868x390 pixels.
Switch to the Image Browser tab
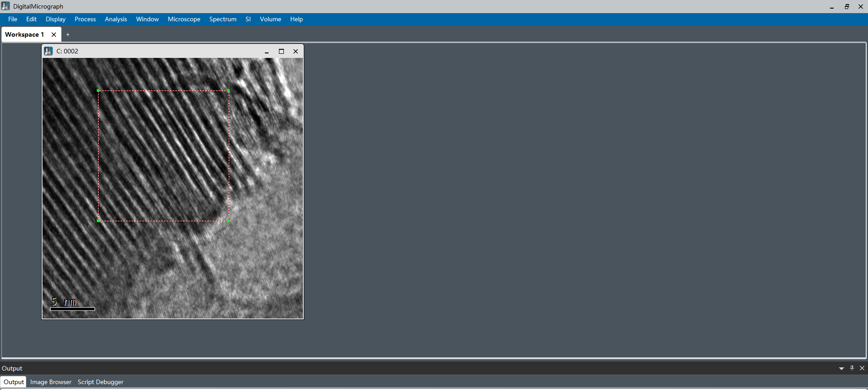(51, 382)
